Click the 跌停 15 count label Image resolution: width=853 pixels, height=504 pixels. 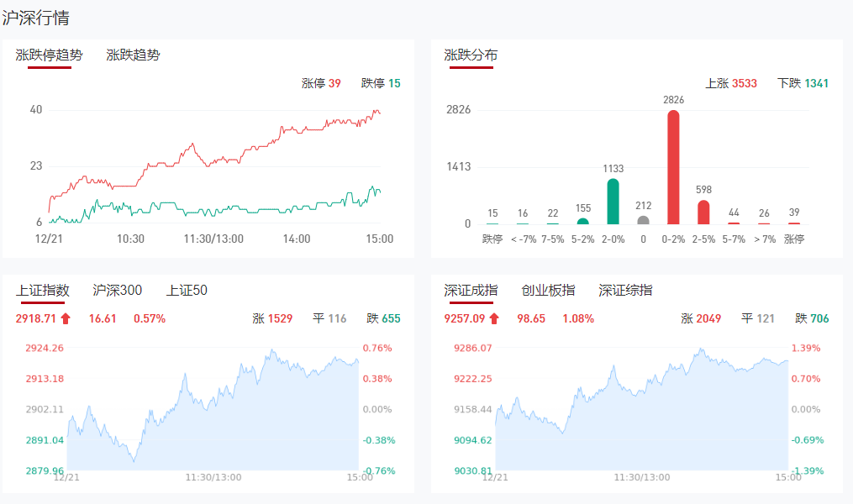[x=381, y=83]
